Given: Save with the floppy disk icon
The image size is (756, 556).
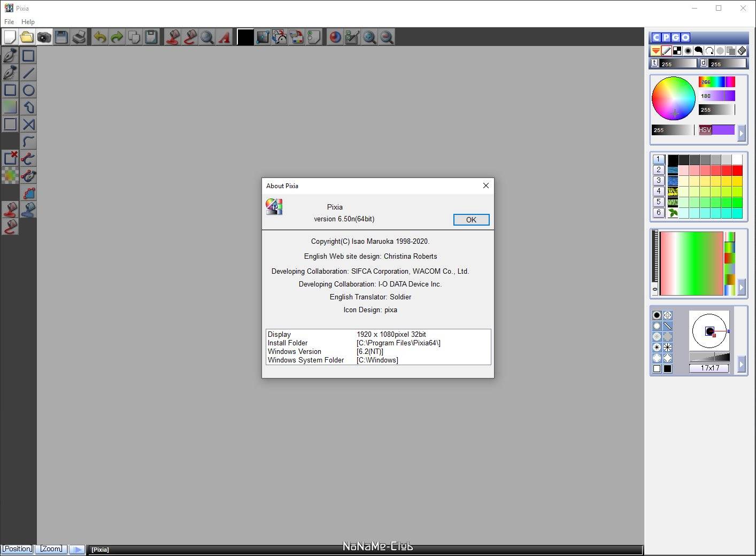Looking at the screenshot, I should click(61, 37).
